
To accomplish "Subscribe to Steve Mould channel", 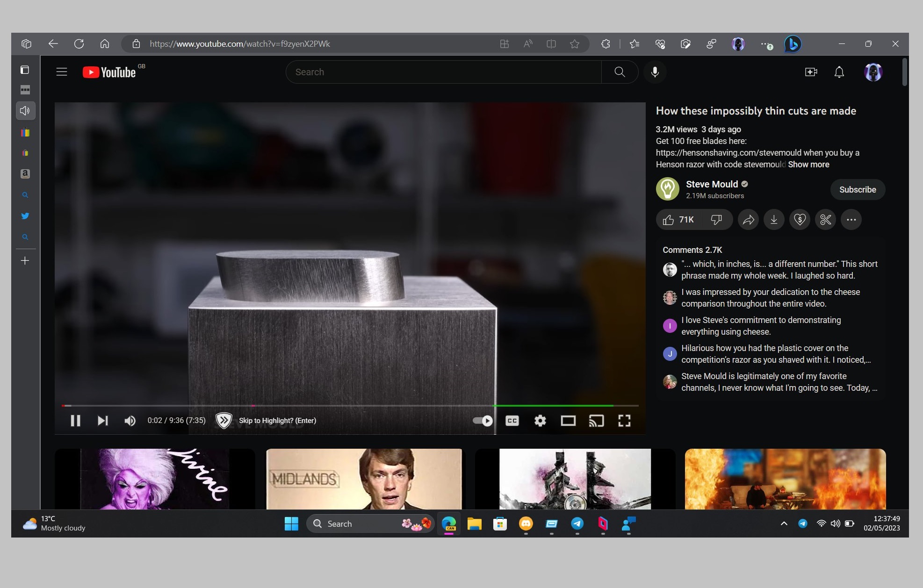I will (857, 190).
